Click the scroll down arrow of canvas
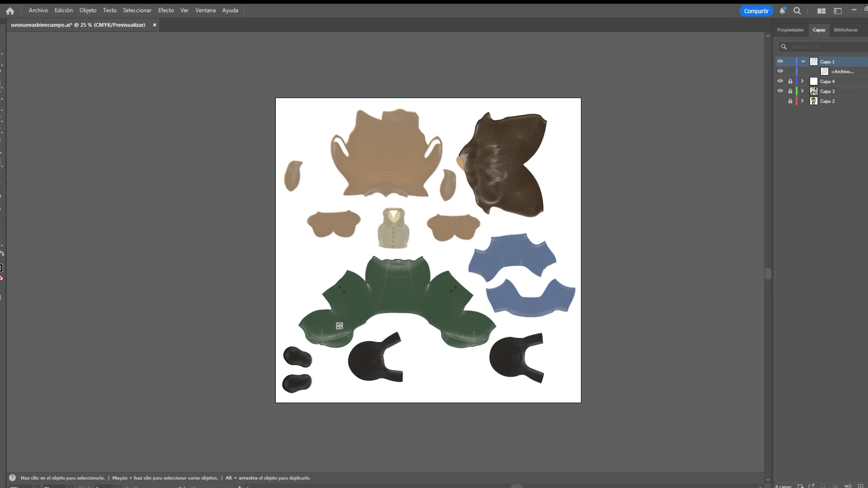The width and height of the screenshot is (868, 488). pos(768,480)
